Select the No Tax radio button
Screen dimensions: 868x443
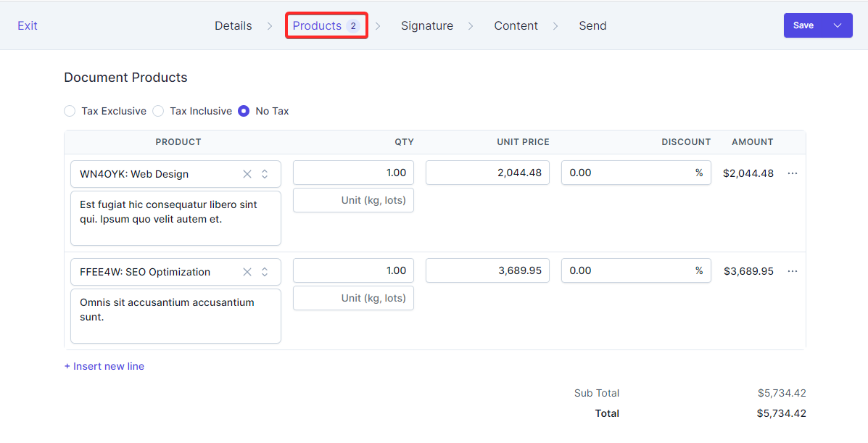(244, 111)
